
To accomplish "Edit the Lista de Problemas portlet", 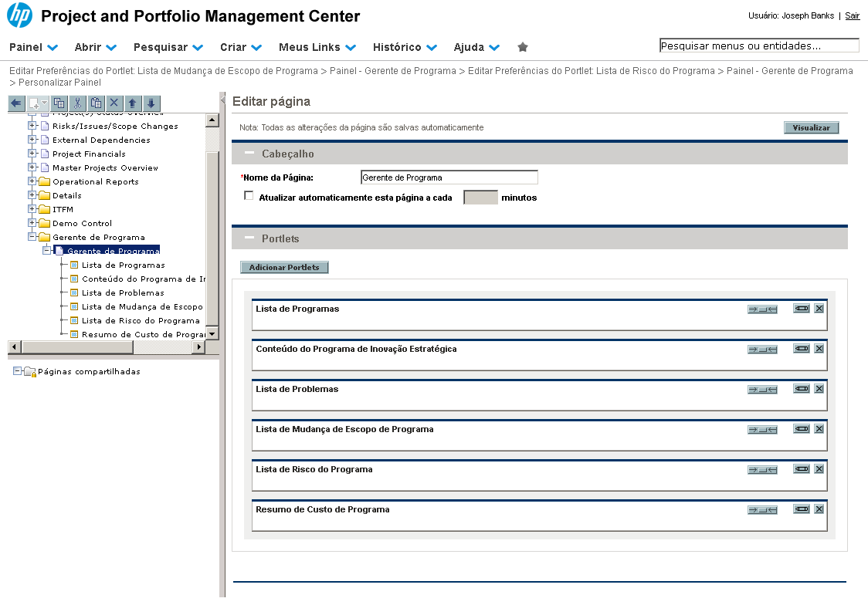I will [x=802, y=389].
